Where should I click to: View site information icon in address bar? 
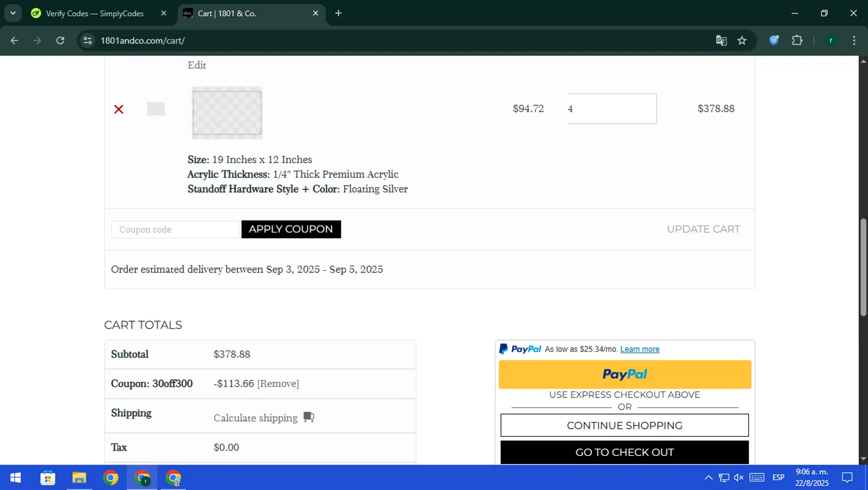click(x=87, y=40)
